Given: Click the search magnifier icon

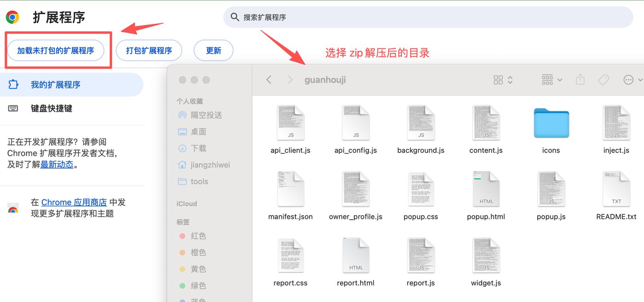Looking at the screenshot, I should pos(235,17).
